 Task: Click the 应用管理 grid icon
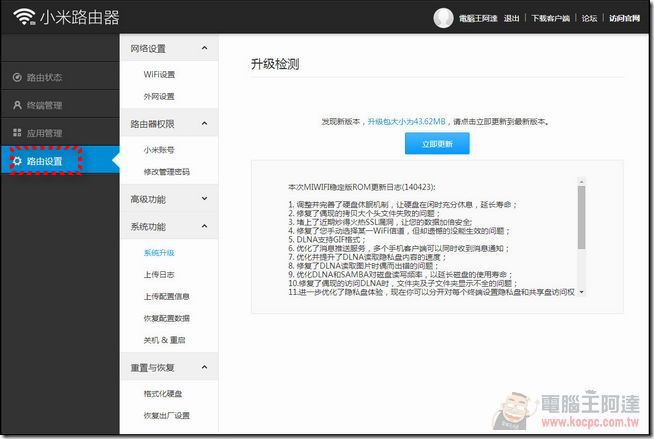pos(17,133)
